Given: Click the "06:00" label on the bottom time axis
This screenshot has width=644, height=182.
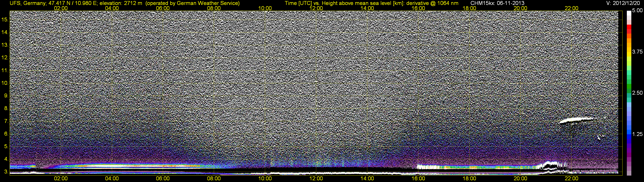Looking at the screenshot, I should (x=163, y=179).
